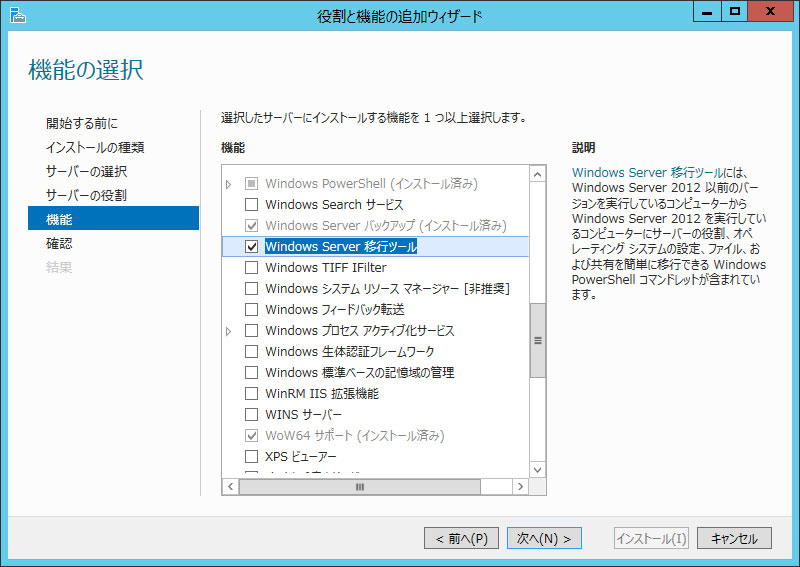The image size is (800, 567).
Task: Click the 機能の選択 page heading
Action: (x=86, y=70)
